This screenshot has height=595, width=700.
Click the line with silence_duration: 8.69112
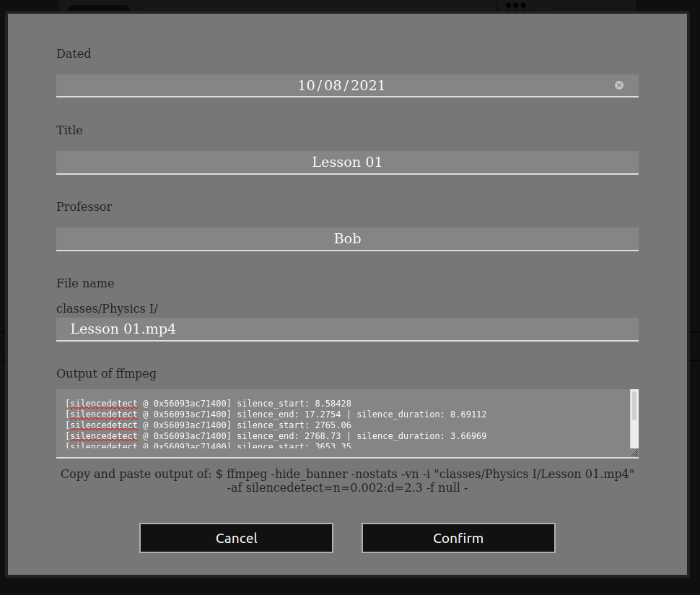(276, 414)
